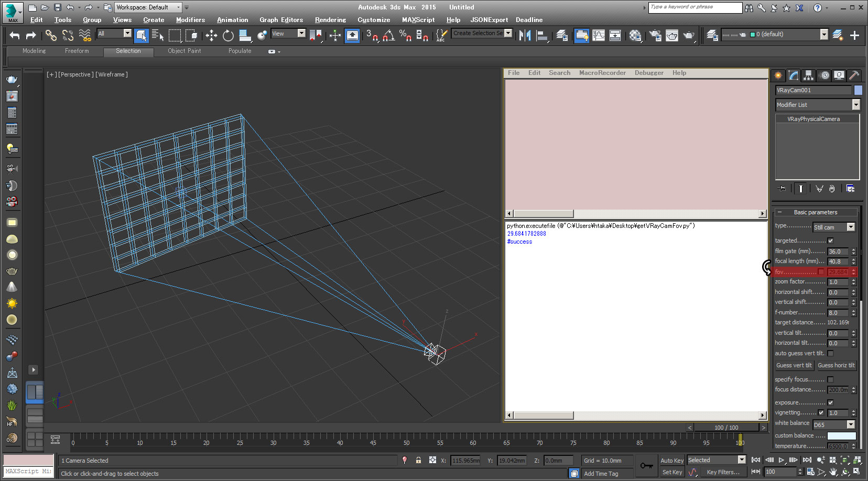The width and height of the screenshot is (868, 481).
Task: Click the Set Keys large key icon
Action: (646, 466)
